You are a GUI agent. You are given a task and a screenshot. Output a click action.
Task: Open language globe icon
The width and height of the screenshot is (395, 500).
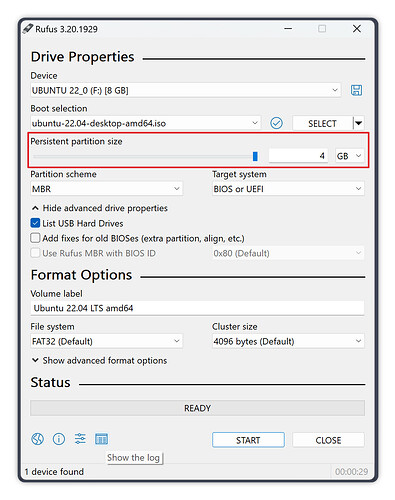pos(37,439)
